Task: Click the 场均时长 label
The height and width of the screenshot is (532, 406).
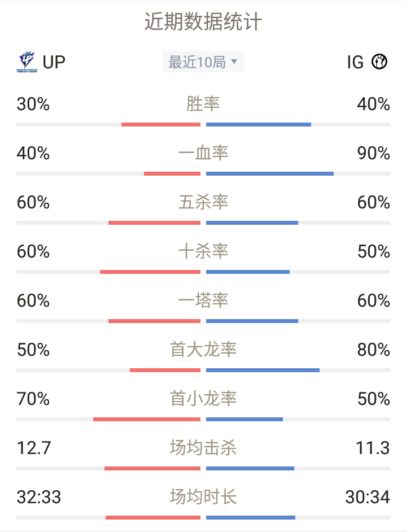Action: click(x=203, y=497)
